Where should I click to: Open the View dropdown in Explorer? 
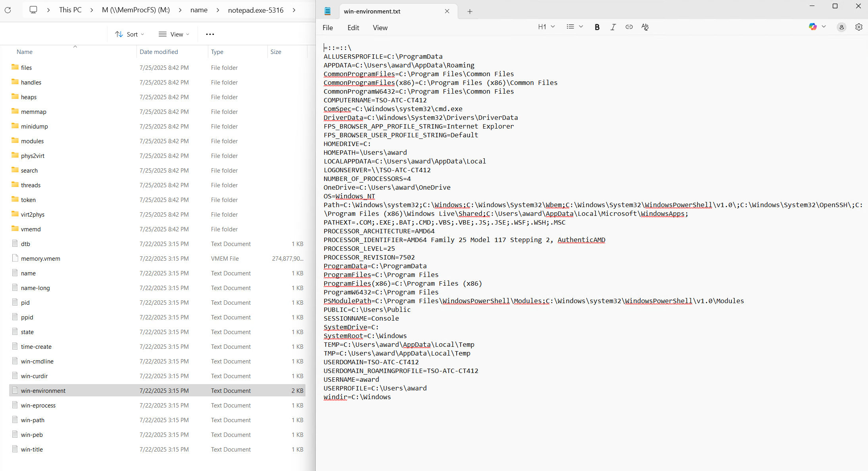point(174,34)
